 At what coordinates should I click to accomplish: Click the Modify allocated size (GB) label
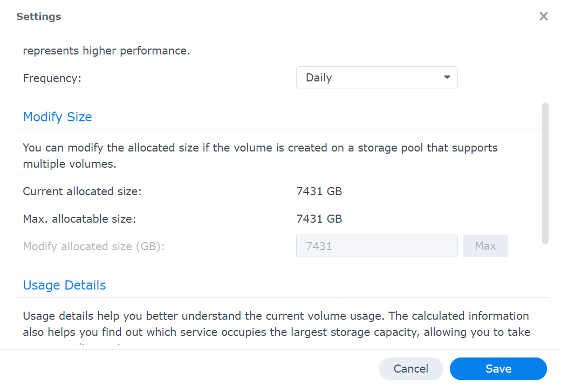pos(94,246)
